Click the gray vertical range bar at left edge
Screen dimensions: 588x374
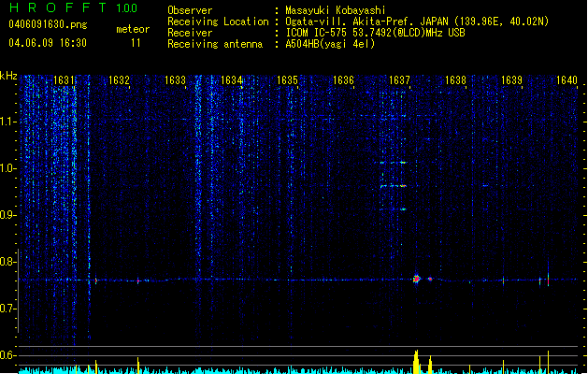click(18, 291)
